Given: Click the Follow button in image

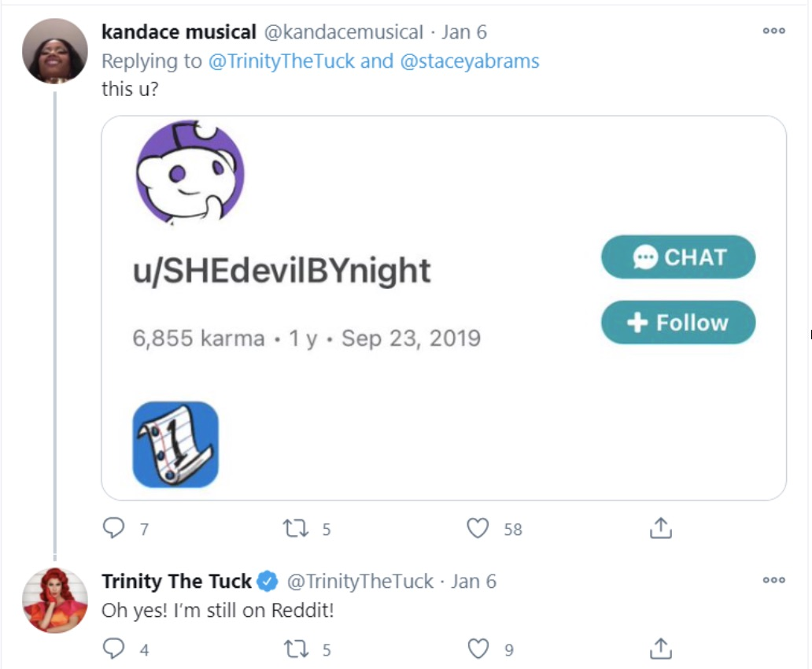Looking at the screenshot, I should [x=678, y=323].
